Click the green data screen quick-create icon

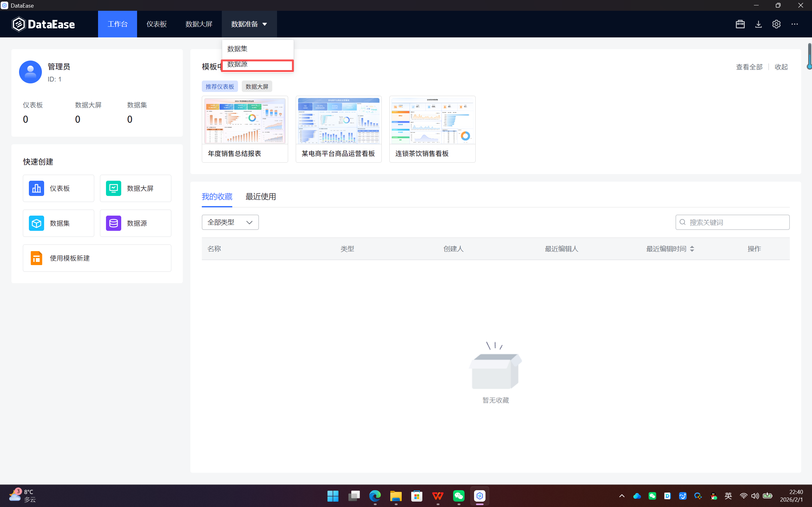point(113,188)
